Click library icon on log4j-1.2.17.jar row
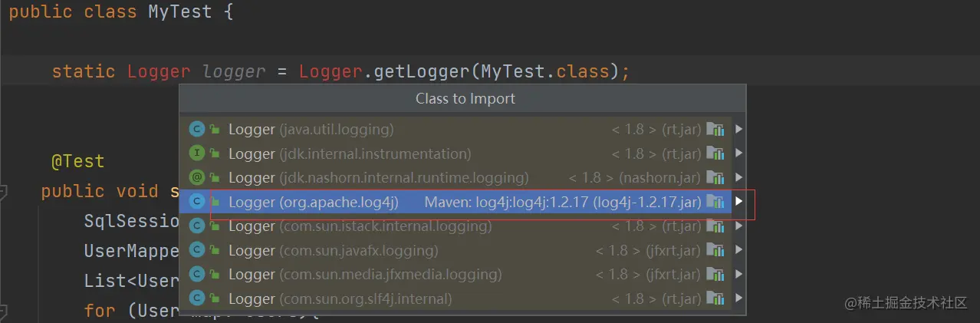The height and width of the screenshot is (323, 980). pos(715,203)
